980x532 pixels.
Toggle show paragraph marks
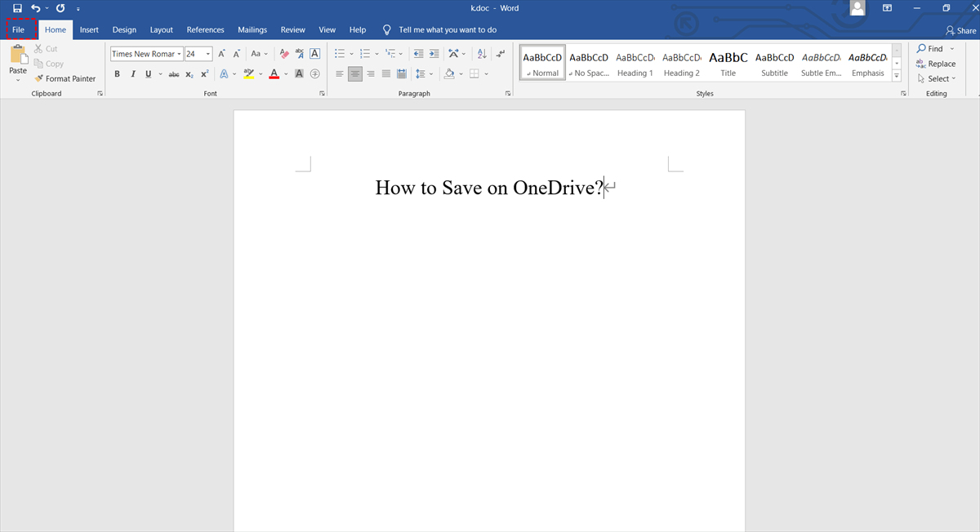coord(500,54)
